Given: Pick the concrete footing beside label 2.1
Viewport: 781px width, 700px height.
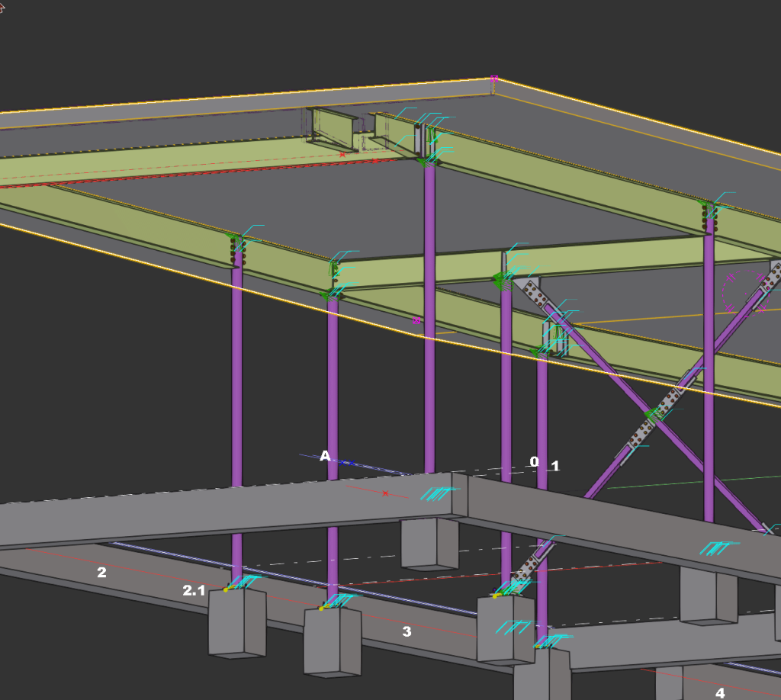Looking at the screenshot, I should tap(236, 621).
